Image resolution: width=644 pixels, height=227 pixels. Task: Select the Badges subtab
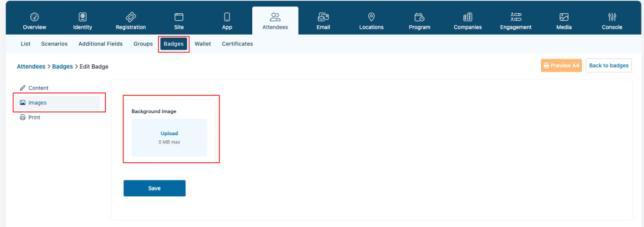pos(174,44)
